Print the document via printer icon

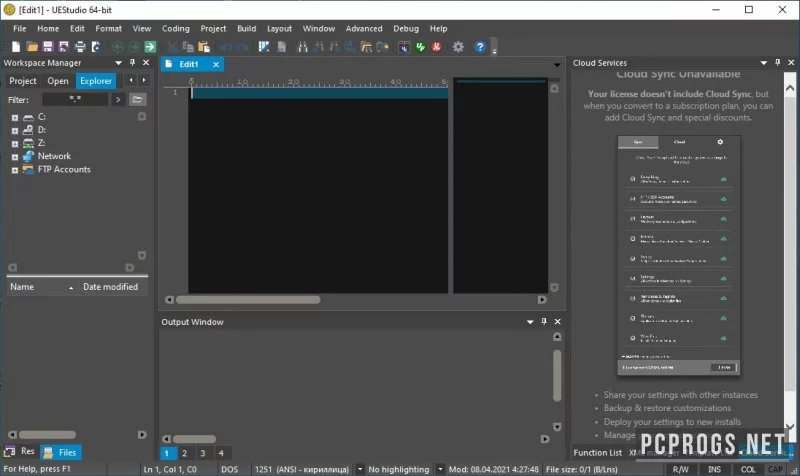coord(80,47)
